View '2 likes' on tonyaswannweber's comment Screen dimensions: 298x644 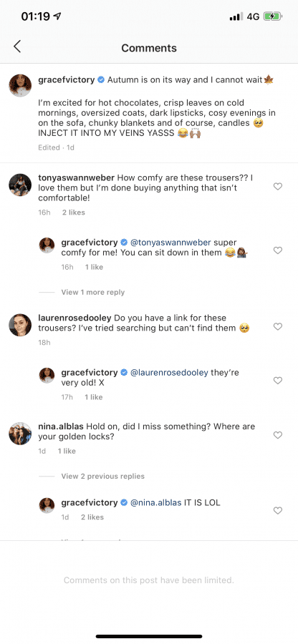click(74, 213)
